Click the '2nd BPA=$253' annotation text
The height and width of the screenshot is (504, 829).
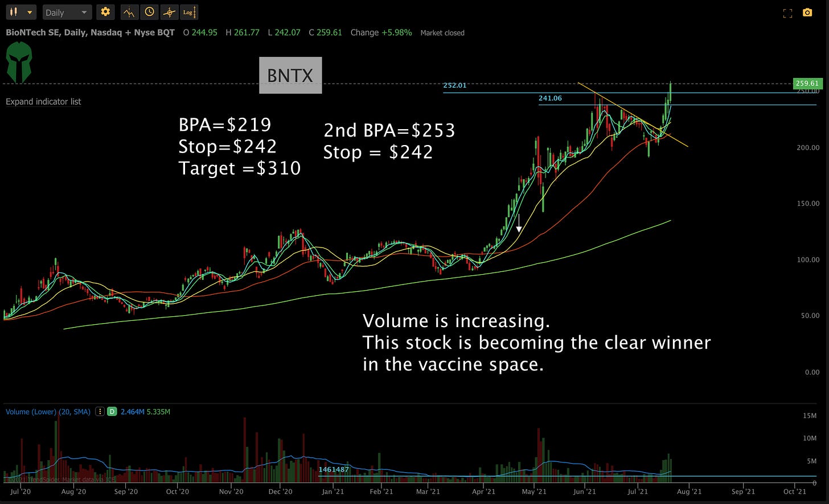point(389,130)
